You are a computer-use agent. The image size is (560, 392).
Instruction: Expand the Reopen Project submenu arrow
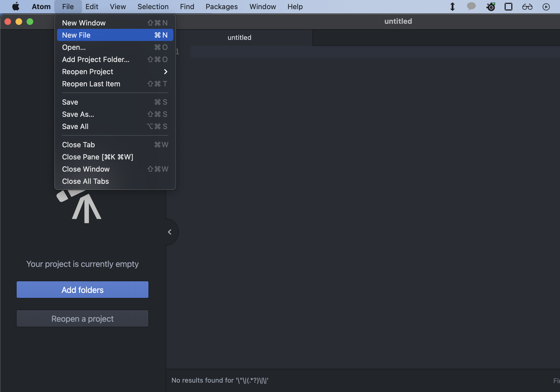(166, 72)
